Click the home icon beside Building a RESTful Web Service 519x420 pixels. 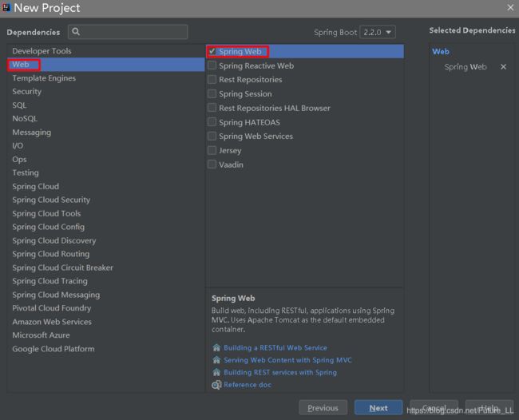pyautogui.click(x=216, y=347)
